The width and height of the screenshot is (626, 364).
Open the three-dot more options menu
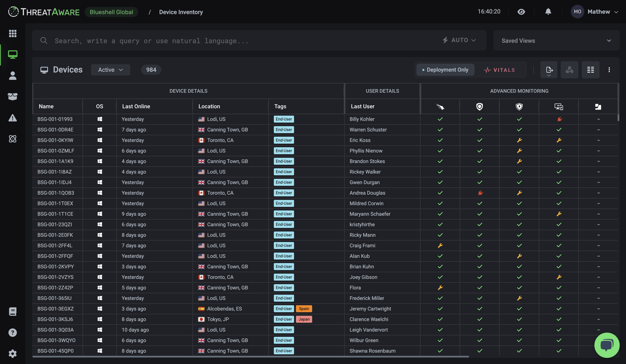[x=609, y=70]
